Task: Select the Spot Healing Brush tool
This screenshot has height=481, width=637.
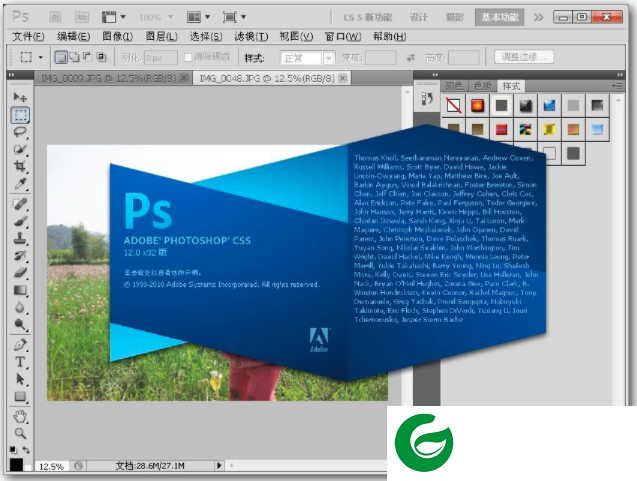Action: click(20, 204)
